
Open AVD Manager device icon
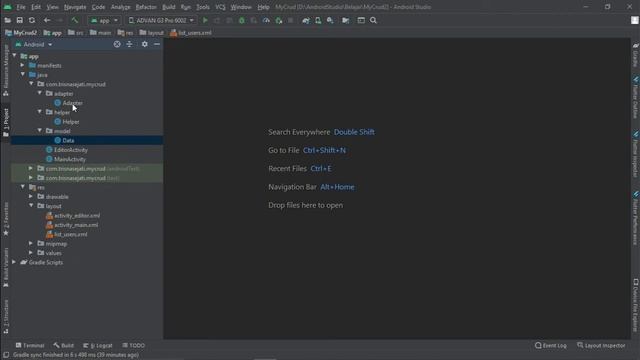click(318, 20)
